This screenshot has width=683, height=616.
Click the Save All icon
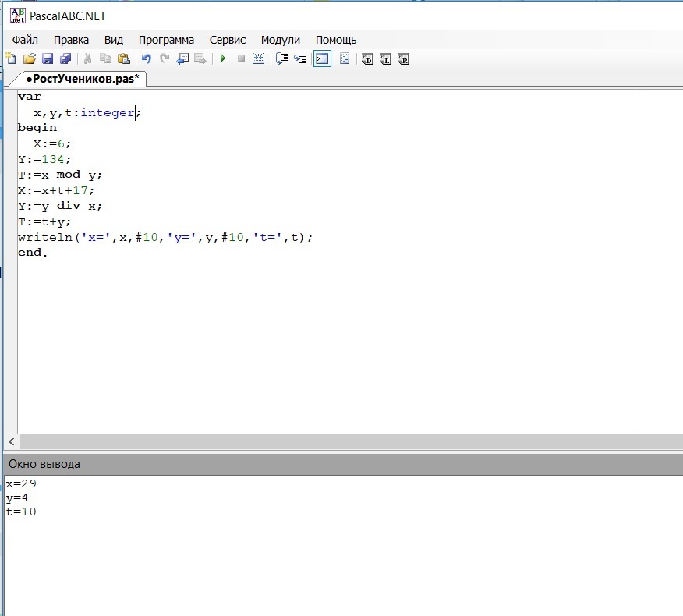click(65, 58)
